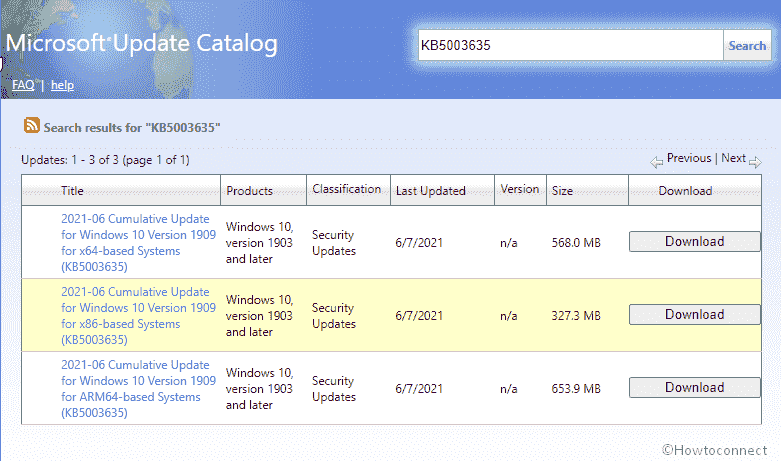Open the help link
This screenshot has height=461, width=781.
pos(62,85)
